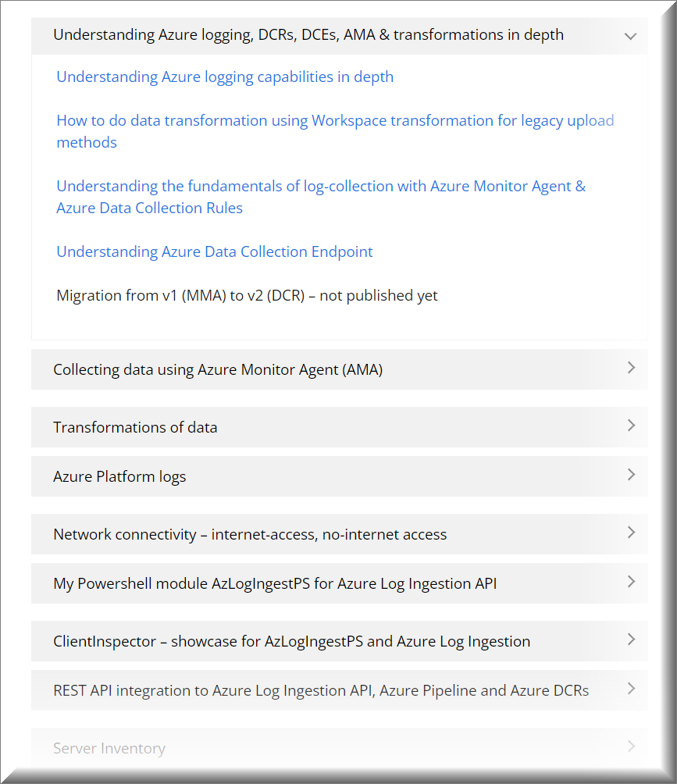Screen dimensions: 677x784
Task: Open Workspace transformation for legacy upload methods link
Action: click(335, 131)
